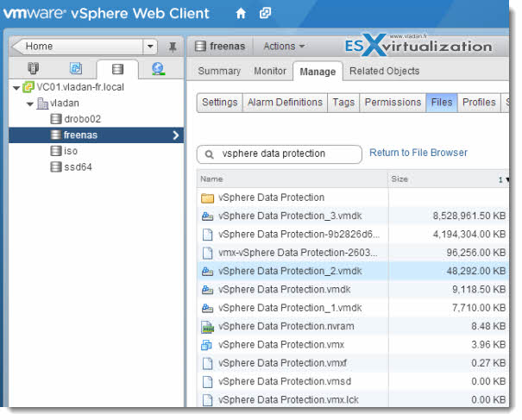The height and width of the screenshot is (420, 522).
Task: Switch to Alarm Definitions sub-tab
Action: pyautogui.click(x=285, y=103)
